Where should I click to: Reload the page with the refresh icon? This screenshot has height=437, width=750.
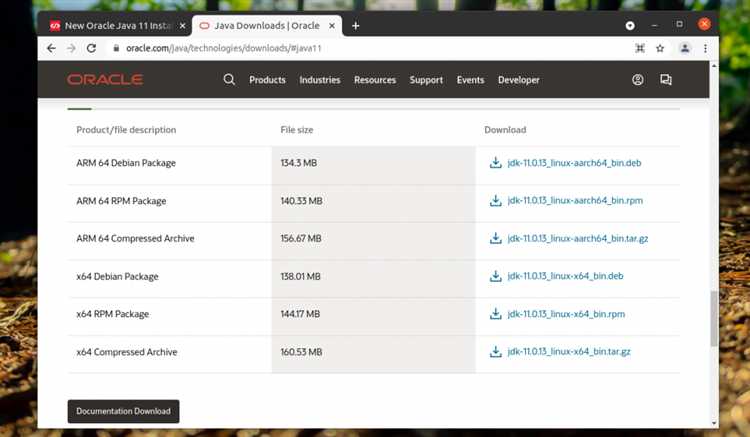(91, 48)
